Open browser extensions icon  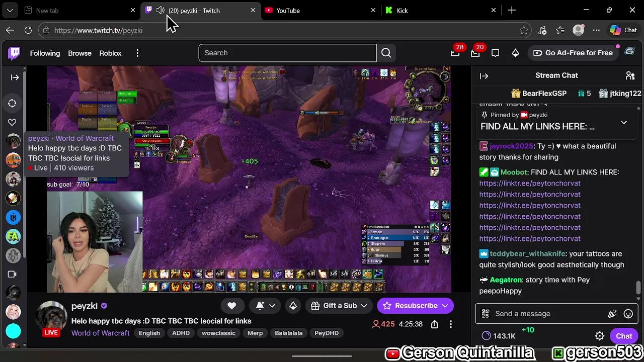click(542, 31)
